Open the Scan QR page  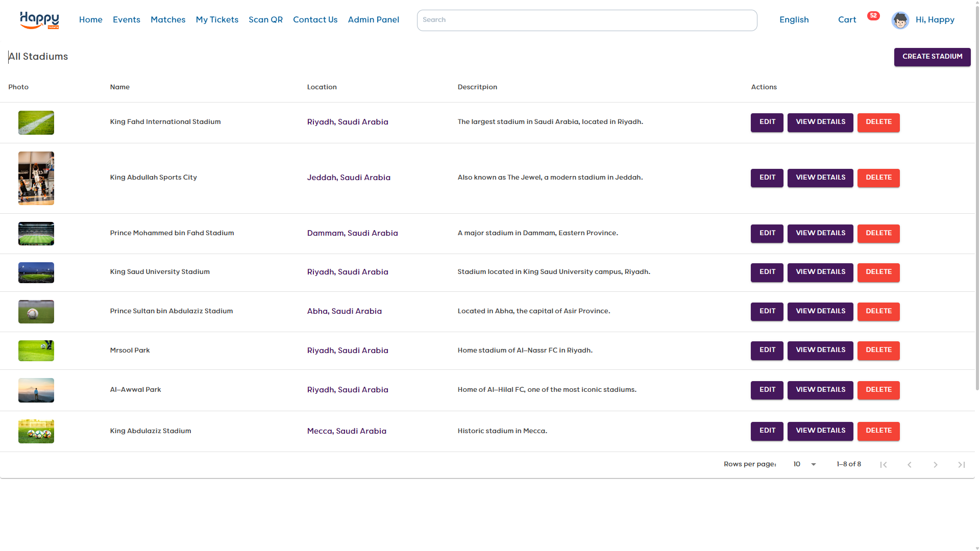tap(265, 20)
